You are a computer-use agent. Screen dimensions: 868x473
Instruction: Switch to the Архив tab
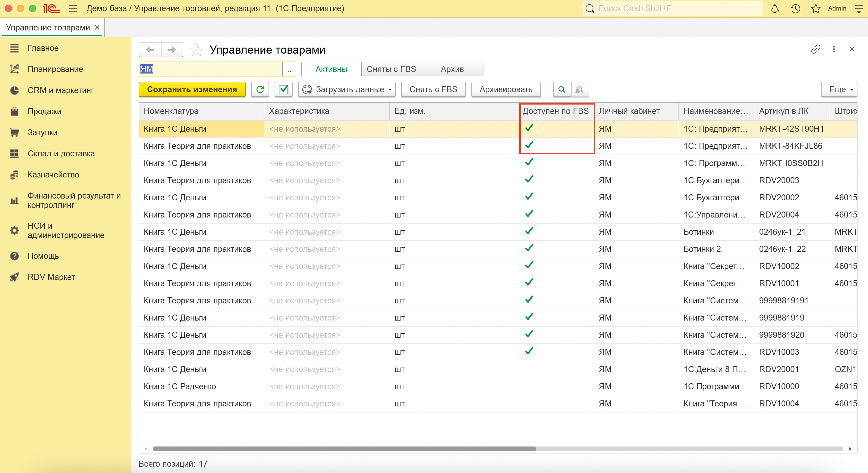452,69
